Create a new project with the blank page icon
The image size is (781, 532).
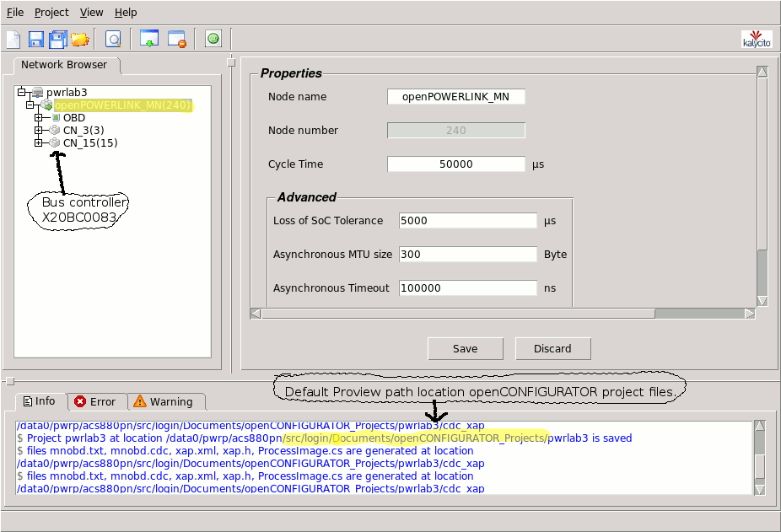13,39
